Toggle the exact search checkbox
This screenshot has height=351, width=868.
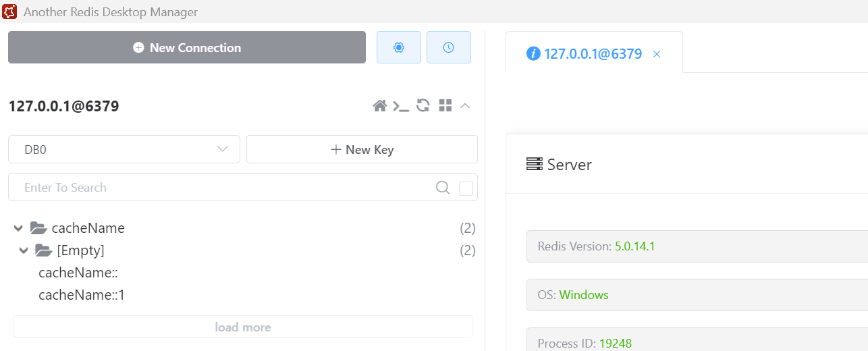click(466, 188)
